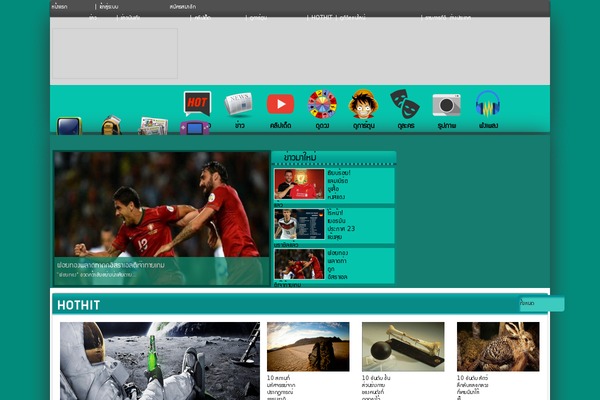Click the HOTHIT section title
Image resolution: width=600 pixels, height=400 pixels.
(78, 305)
